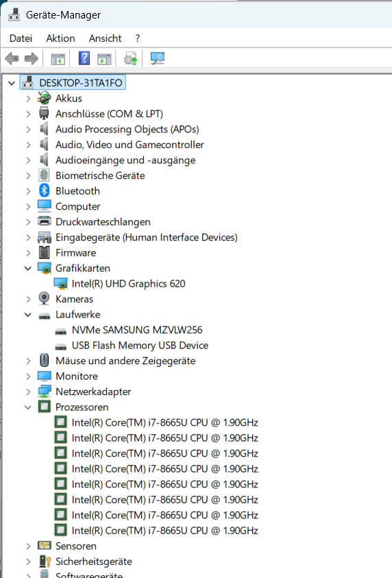The width and height of the screenshot is (392, 578).
Task: Click the Eingabegeräte HID icon
Action: tap(45, 237)
